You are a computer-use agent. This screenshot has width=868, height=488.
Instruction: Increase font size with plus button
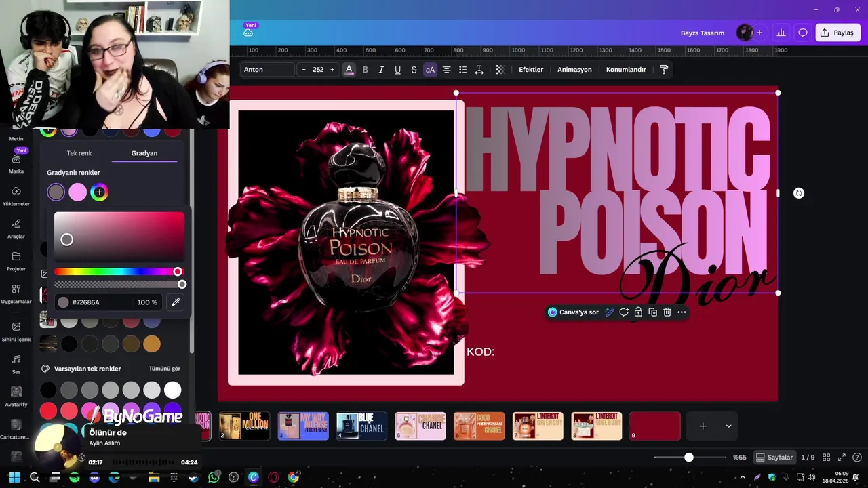click(332, 70)
